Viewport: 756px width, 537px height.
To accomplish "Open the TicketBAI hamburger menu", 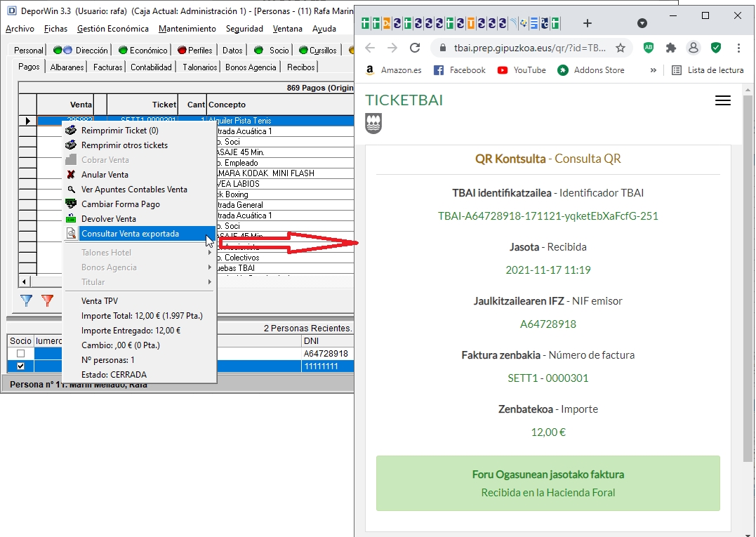I will pyautogui.click(x=723, y=100).
